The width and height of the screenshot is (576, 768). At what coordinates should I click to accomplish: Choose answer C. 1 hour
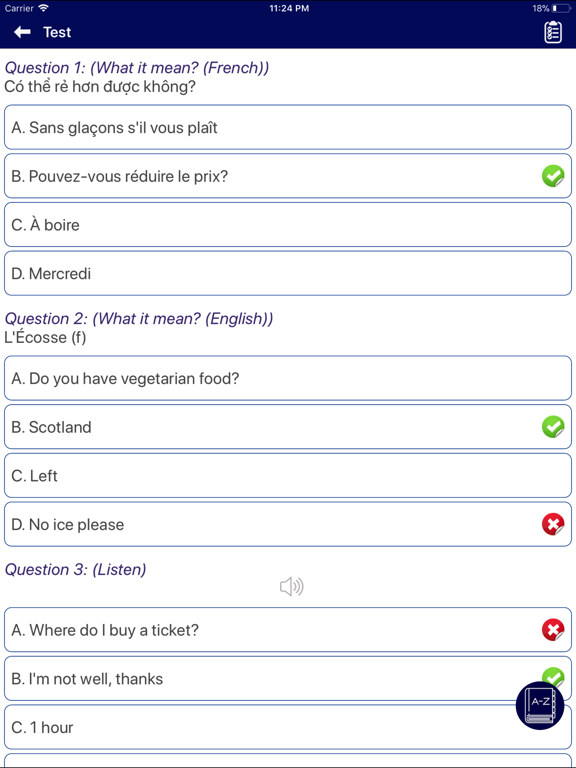pyautogui.click(x=288, y=727)
